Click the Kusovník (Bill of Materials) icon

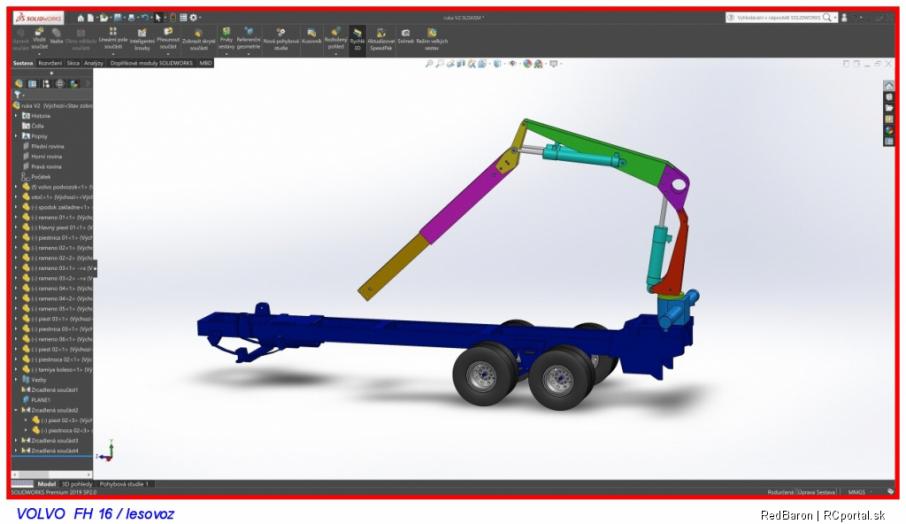coord(311,36)
